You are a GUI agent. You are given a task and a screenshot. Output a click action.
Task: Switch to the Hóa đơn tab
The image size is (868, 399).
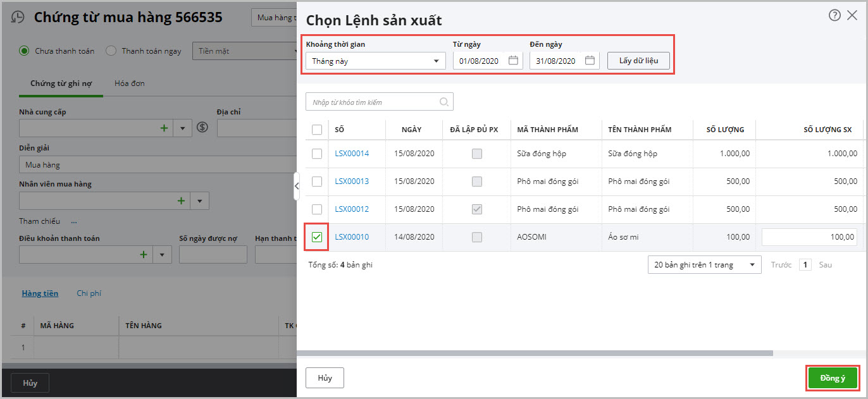click(129, 83)
